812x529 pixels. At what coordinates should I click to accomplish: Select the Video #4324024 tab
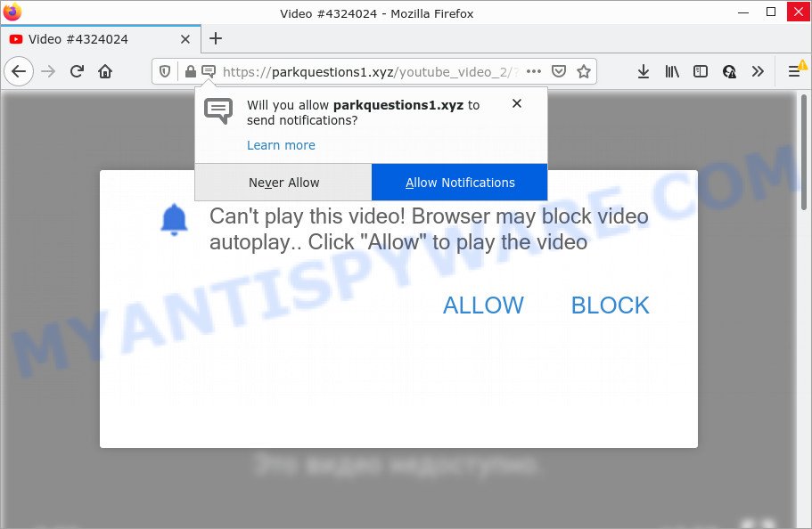click(101, 39)
